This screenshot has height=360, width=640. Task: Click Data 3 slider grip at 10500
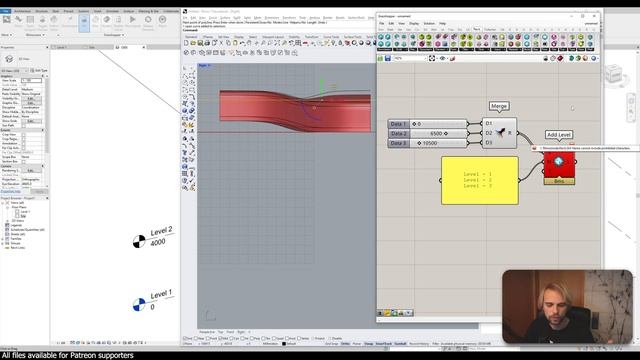[x=419, y=143]
